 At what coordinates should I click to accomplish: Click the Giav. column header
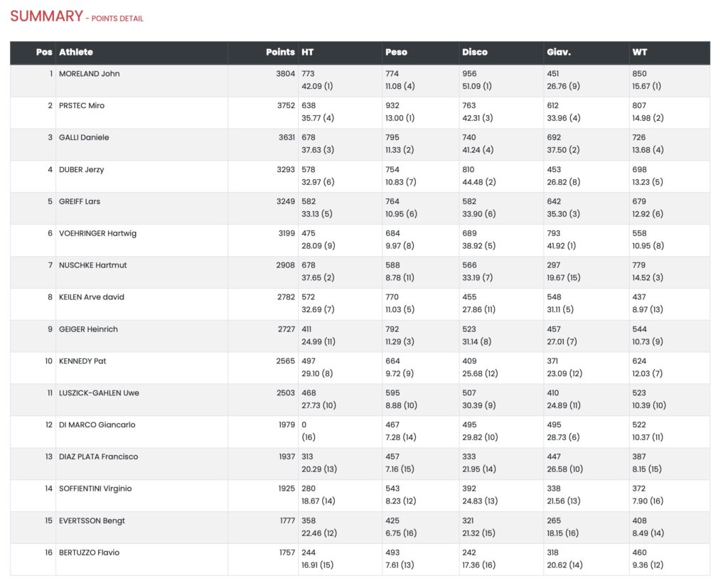coord(559,52)
